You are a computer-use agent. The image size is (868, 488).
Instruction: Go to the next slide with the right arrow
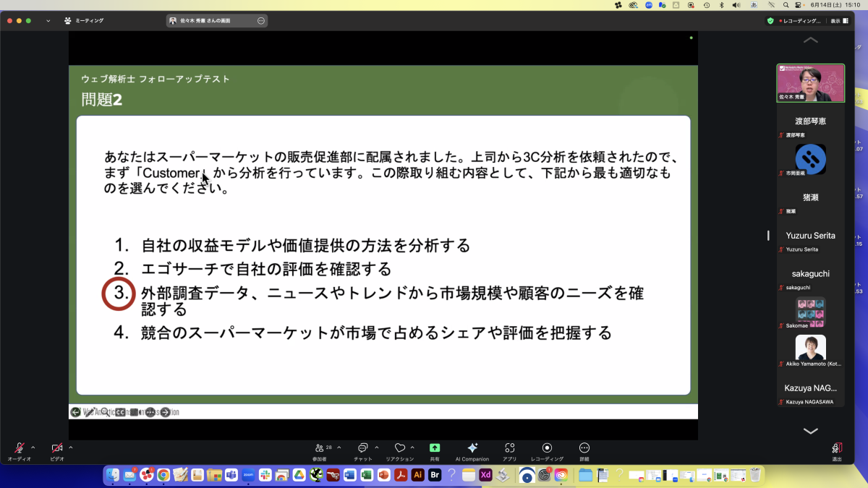coord(165,412)
